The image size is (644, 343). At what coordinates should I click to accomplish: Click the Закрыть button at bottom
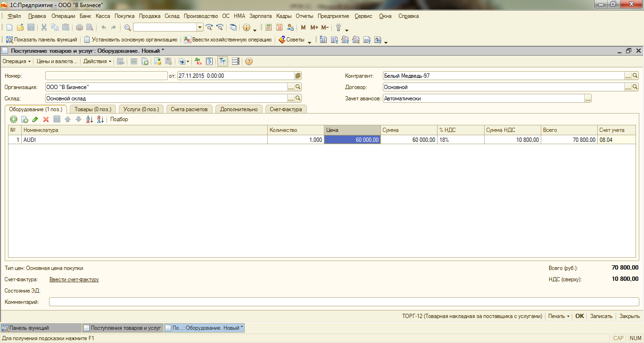[x=629, y=316]
